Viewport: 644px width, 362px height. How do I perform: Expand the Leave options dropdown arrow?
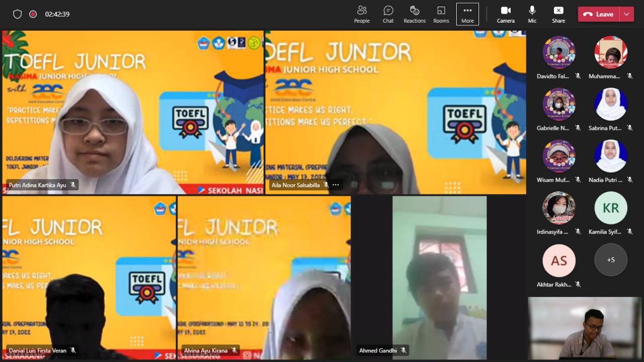(x=626, y=14)
